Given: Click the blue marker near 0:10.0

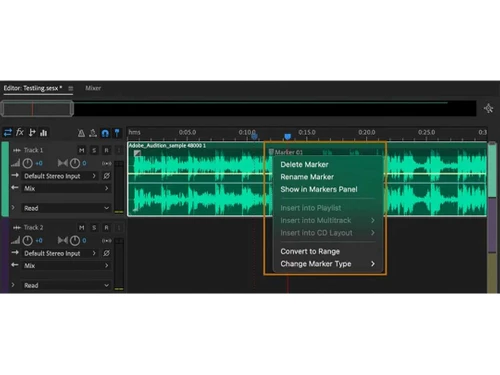Looking at the screenshot, I should point(254,136).
